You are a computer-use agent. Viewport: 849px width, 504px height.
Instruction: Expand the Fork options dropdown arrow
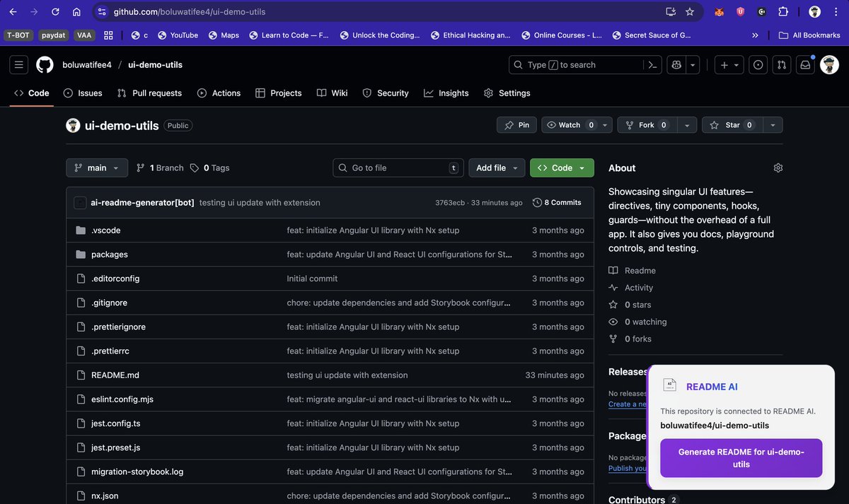pyautogui.click(x=686, y=125)
